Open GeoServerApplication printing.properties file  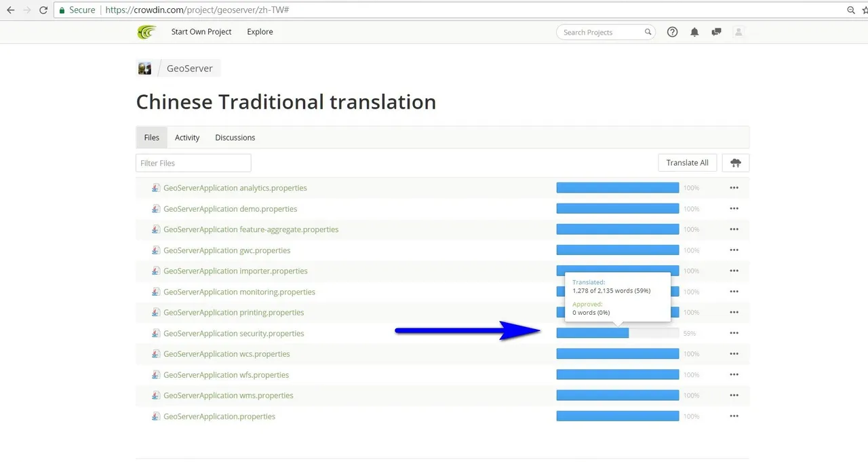pyautogui.click(x=234, y=313)
